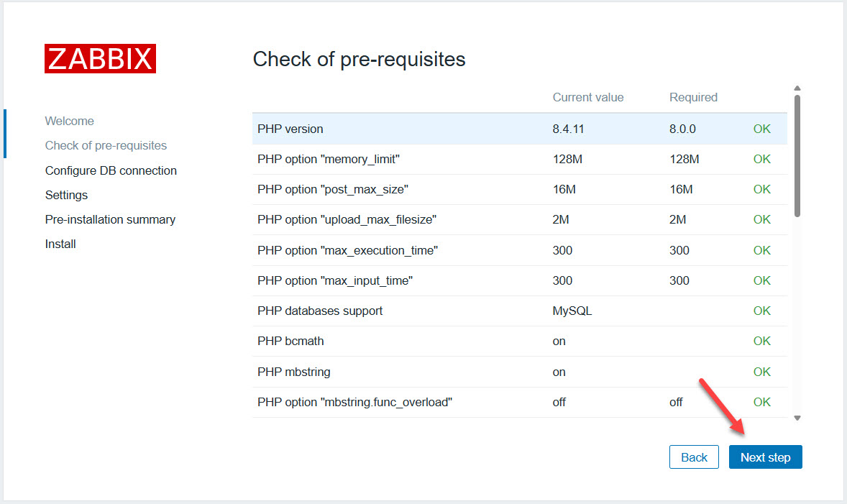Click the PHP mbstring row
The height and width of the screenshot is (504, 847).
pos(519,372)
